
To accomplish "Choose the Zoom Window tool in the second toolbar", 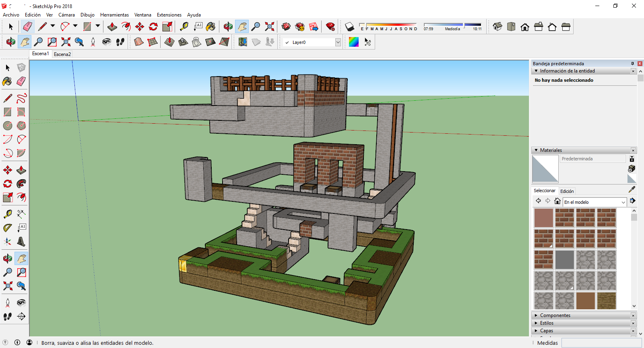I will pyautogui.click(x=52, y=42).
